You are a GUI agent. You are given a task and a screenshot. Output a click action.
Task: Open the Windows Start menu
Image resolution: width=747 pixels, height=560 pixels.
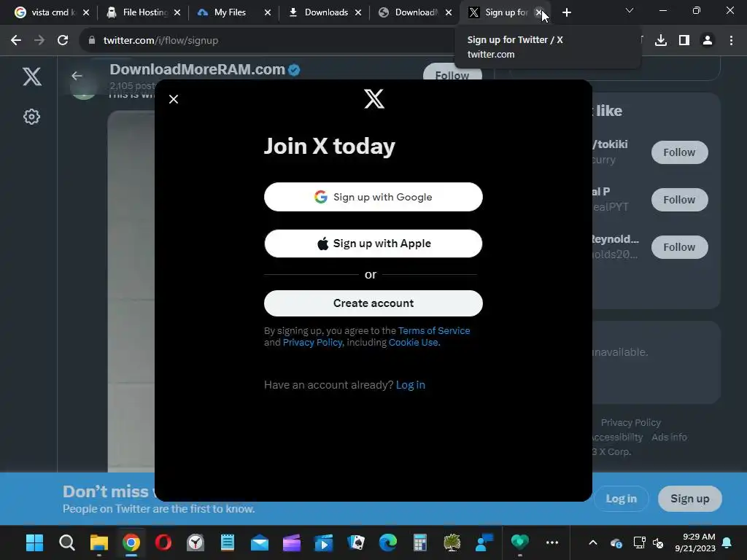click(34, 542)
